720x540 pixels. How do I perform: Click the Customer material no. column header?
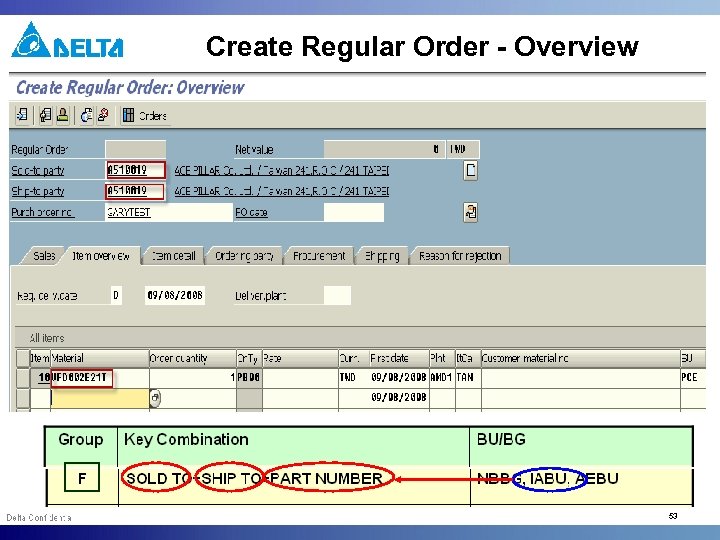[580, 358]
